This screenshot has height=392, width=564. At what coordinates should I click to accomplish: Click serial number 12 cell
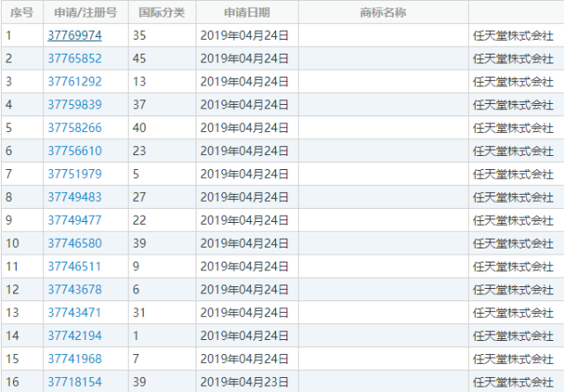tap(22, 290)
